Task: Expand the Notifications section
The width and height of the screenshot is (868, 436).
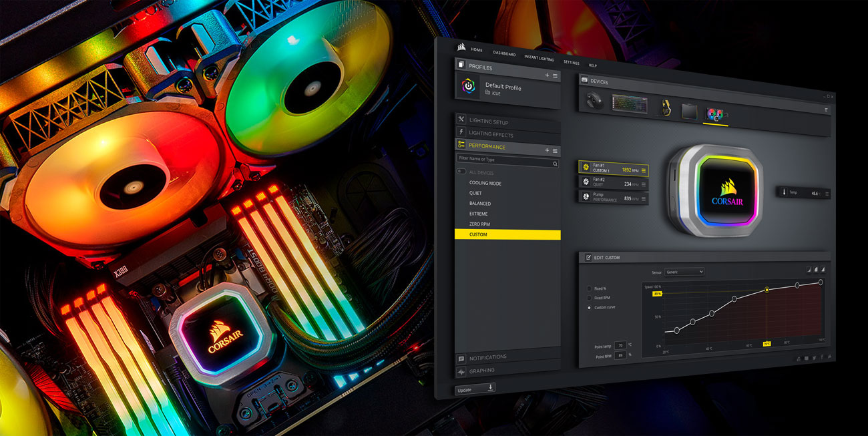Action: click(507, 357)
